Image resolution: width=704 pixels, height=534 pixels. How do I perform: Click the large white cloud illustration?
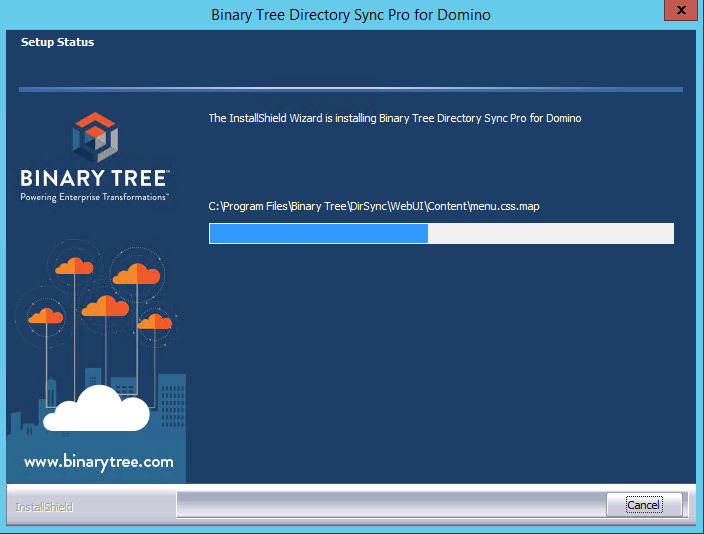[x=96, y=409]
